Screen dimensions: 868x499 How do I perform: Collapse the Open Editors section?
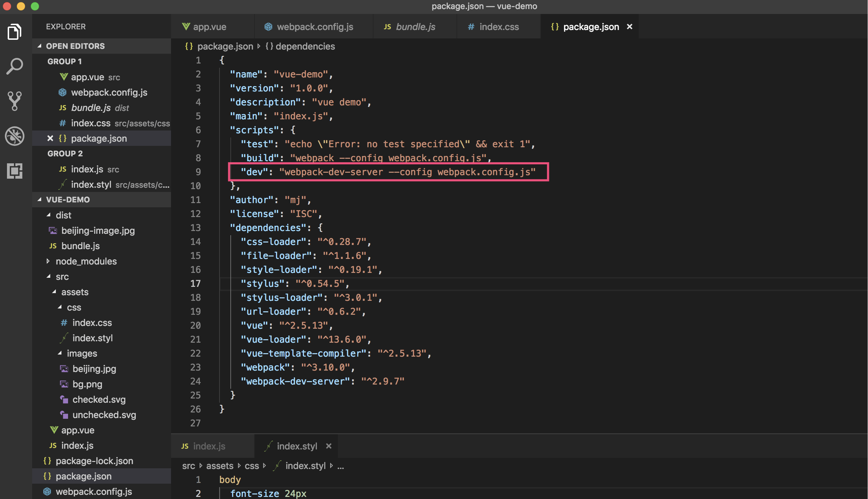click(102, 46)
